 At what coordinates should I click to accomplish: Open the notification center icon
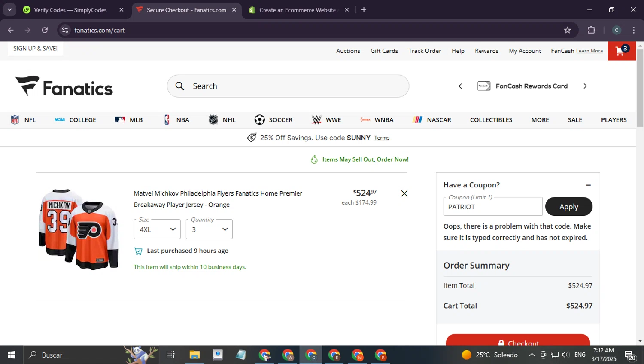click(x=630, y=355)
